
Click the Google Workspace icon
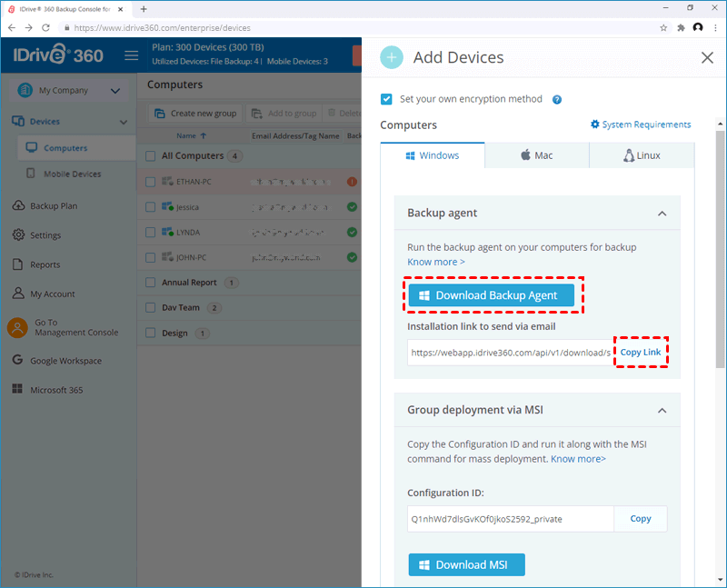pyautogui.click(x=17, y=360)
